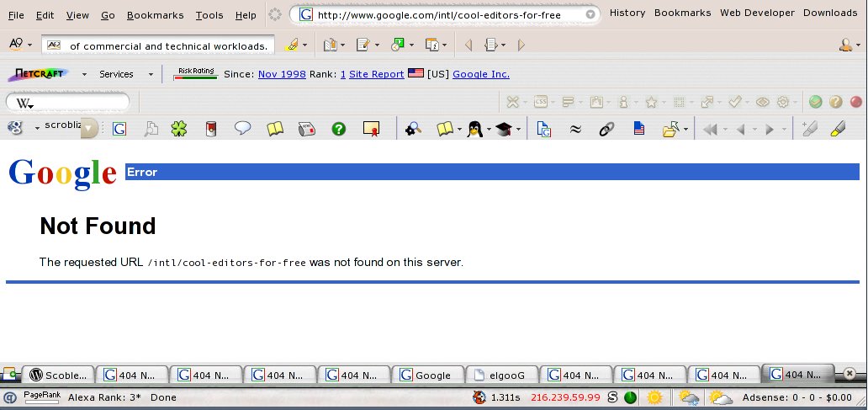Click the green question mark icon

point(338,129)
